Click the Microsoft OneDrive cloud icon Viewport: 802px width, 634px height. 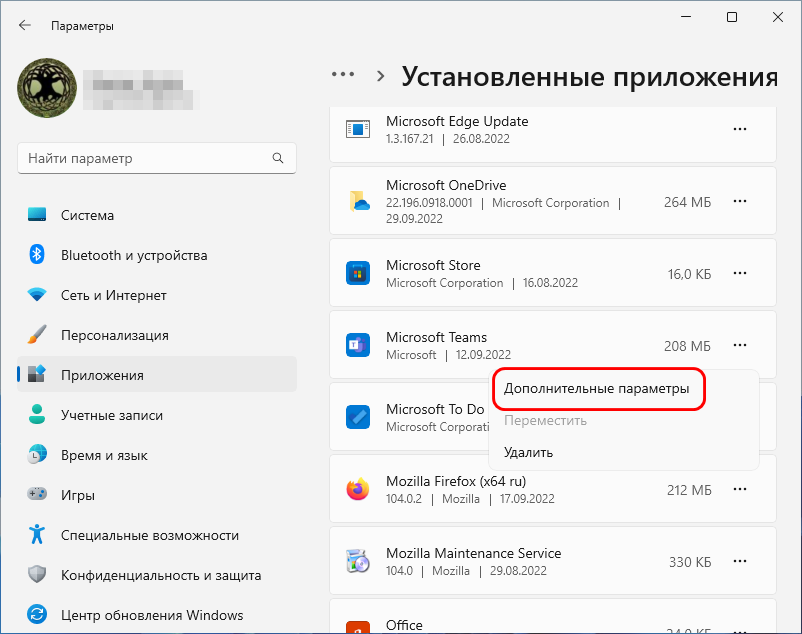360,201
